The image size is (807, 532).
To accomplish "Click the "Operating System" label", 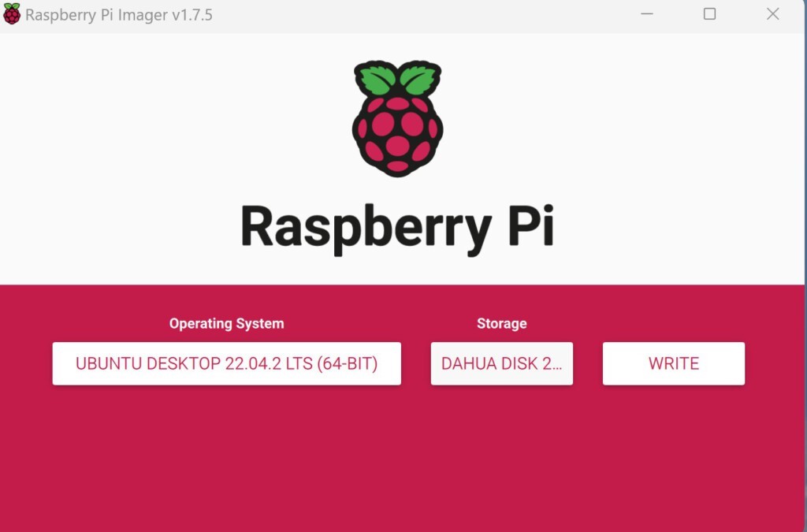I will point(226,324).
